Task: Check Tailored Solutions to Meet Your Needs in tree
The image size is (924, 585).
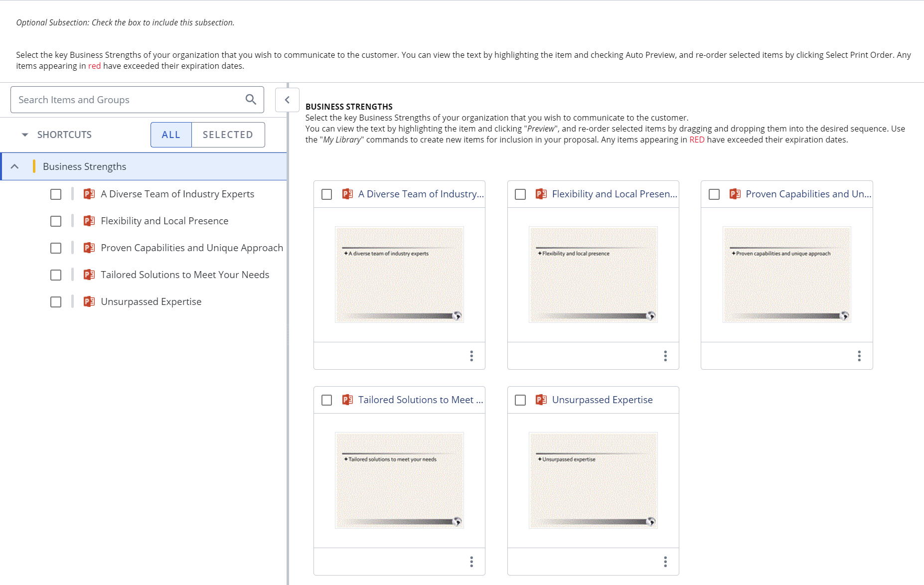Action: [x=56, y=275]
